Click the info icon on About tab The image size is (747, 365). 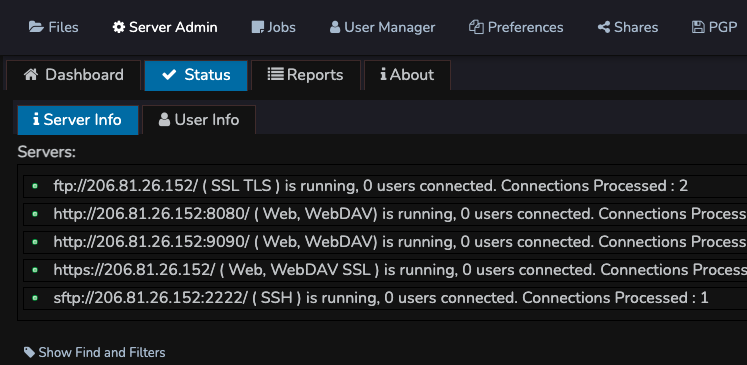coord(384,74)
